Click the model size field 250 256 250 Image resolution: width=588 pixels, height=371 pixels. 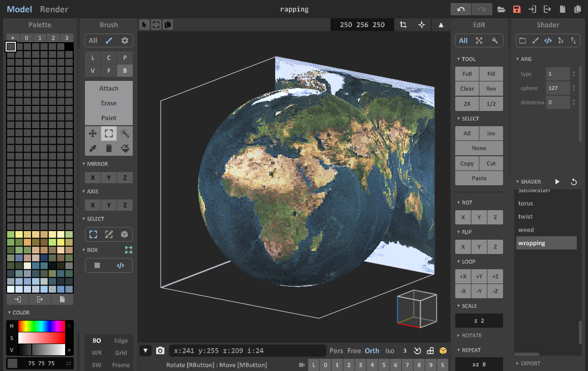[x=362, y=25]
